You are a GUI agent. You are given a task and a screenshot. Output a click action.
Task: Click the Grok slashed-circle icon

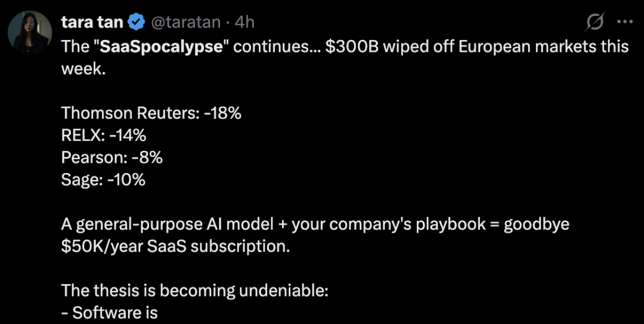[595, 23]
